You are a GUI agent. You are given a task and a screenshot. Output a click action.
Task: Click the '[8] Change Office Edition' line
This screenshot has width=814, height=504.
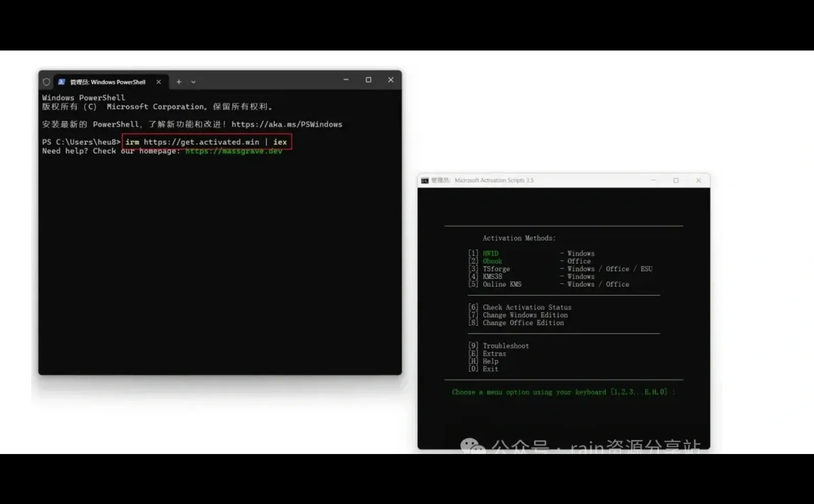click(x=516, y=323)
